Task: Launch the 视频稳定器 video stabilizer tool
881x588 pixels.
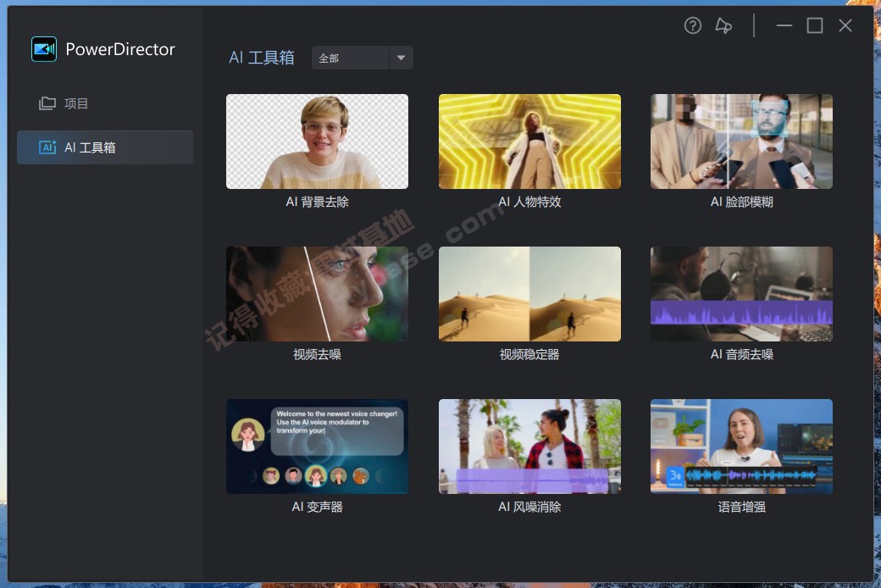Action: click(529, 294)
